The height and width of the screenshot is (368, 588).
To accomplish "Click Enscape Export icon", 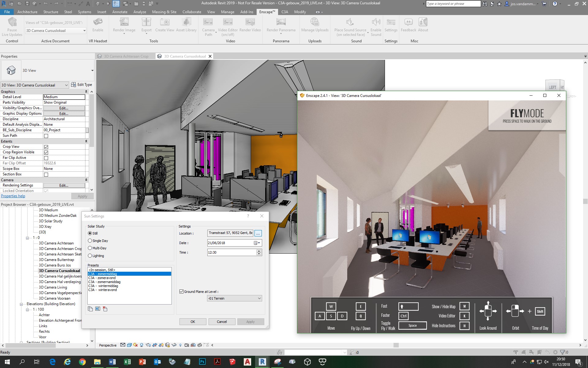I will point(146,22).
